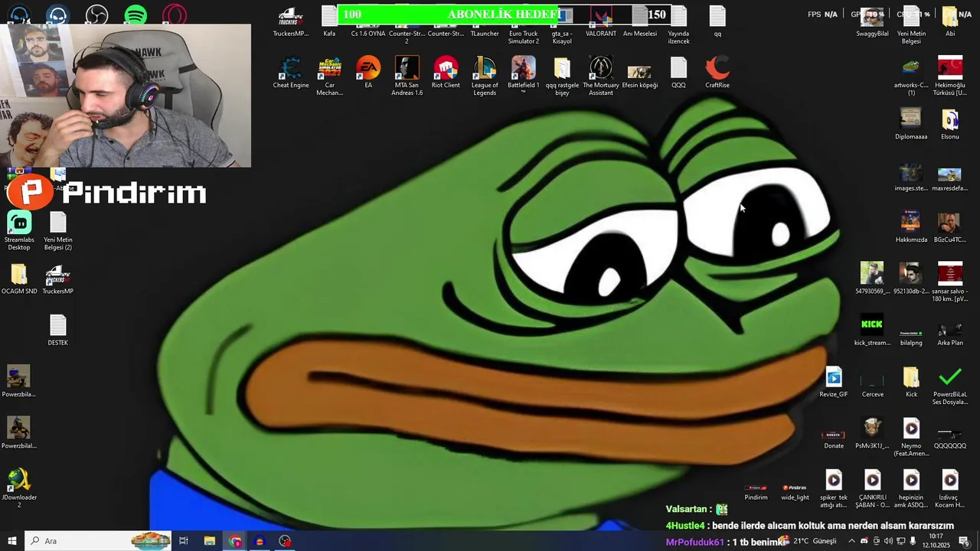Switch to Chrome in taskbar
Image resolution: width=980 pixels, height=551 pixels.
235,541
